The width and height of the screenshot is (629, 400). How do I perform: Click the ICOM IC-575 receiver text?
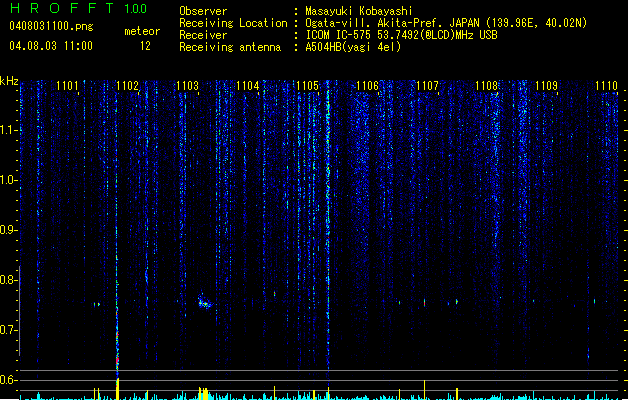click(401, 35)
